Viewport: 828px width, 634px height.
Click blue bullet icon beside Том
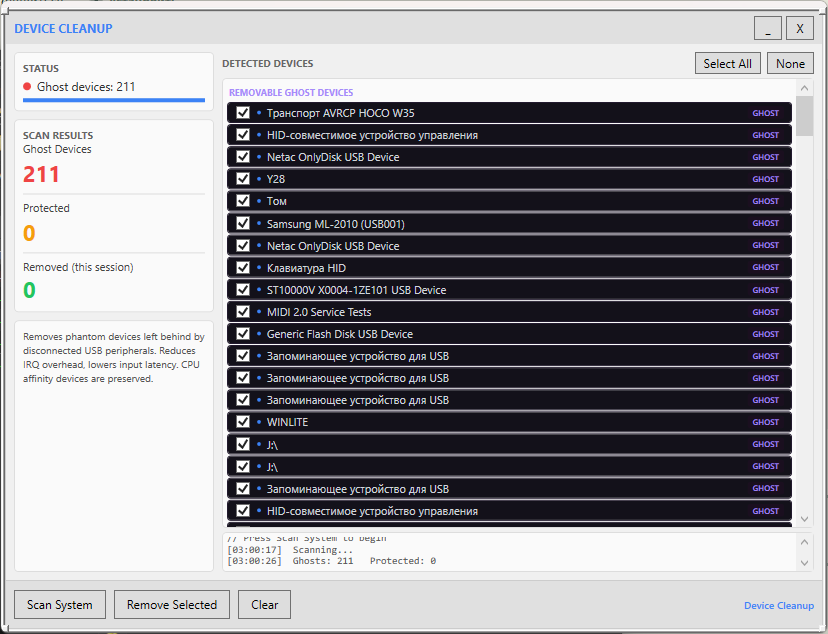point(258,201)
